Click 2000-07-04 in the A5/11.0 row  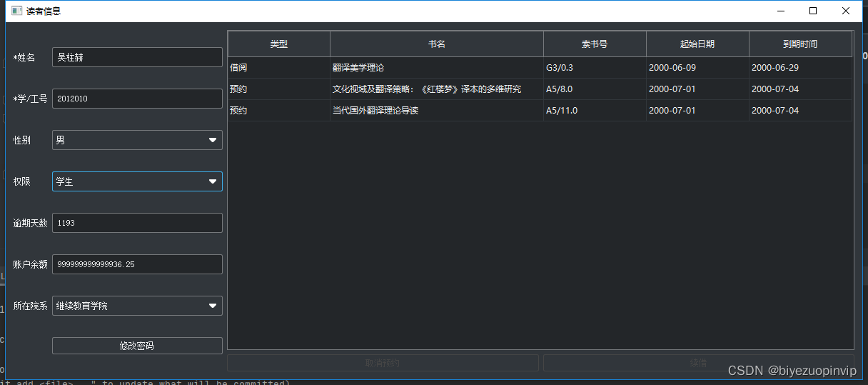click(x=800, y=111)
